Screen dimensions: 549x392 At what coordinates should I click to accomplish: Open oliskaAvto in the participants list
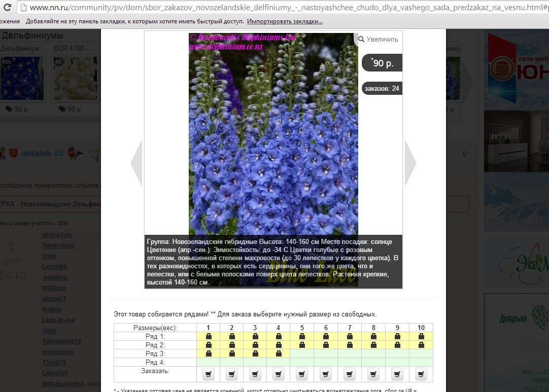57,235
